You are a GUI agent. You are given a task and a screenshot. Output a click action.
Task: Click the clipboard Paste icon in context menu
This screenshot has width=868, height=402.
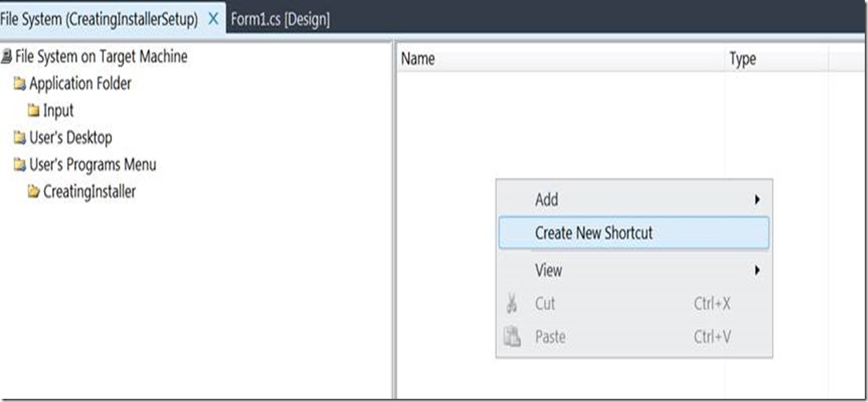(512, 337)
